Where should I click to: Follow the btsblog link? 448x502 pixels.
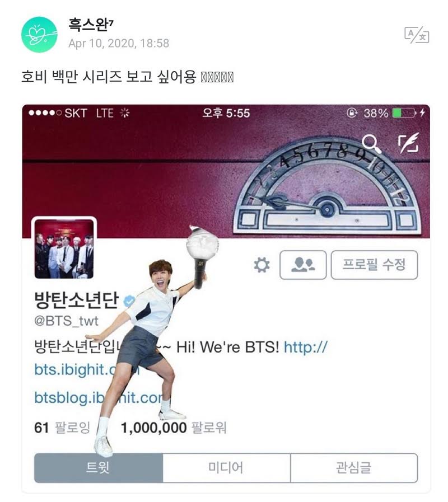coord(99,398)
